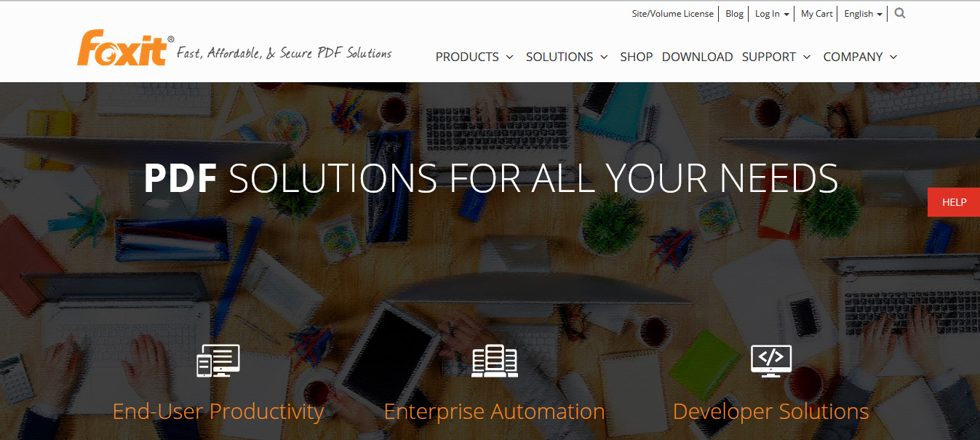Go to the SHOP page

tap(637, 57)
